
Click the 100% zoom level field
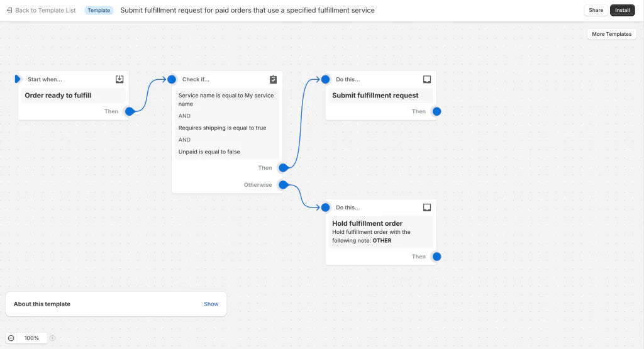[x=31, y=338]
